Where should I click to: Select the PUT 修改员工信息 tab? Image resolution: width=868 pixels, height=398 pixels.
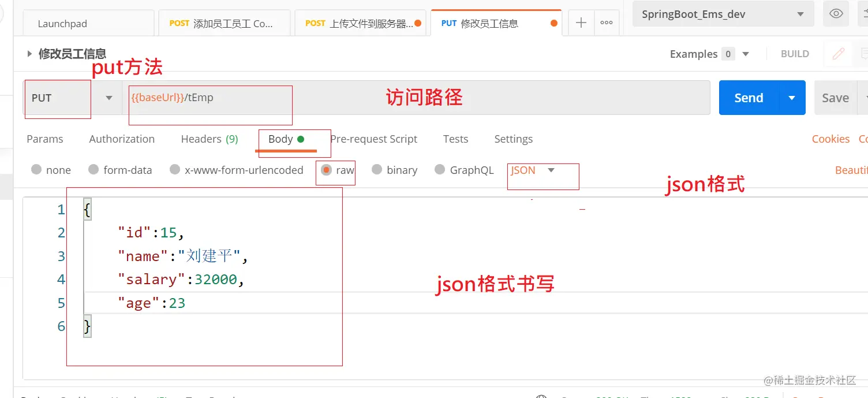(496, 24)
